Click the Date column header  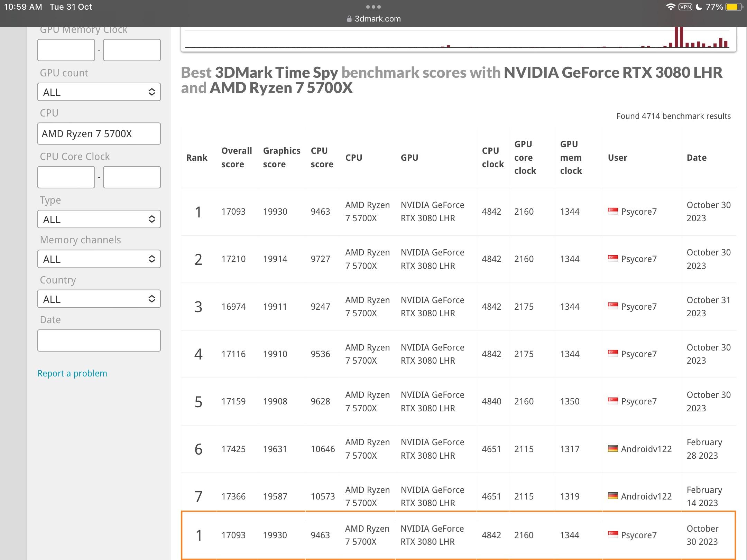point(697,158)
